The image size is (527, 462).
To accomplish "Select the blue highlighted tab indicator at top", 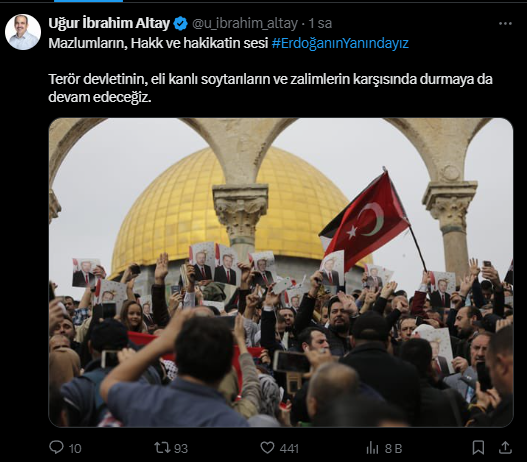I will [x=88, y=1].
